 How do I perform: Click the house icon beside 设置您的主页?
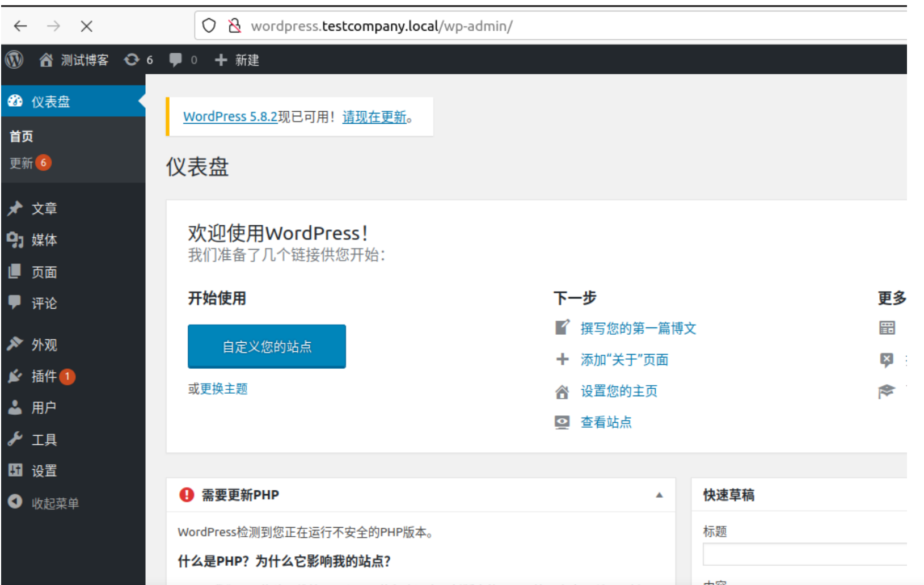[562, 392]
